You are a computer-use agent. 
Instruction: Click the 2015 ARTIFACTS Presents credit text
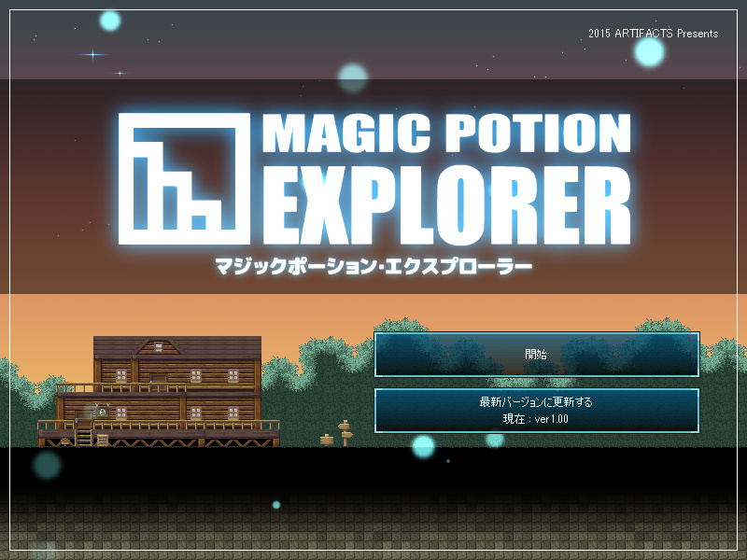pos(653,34)
